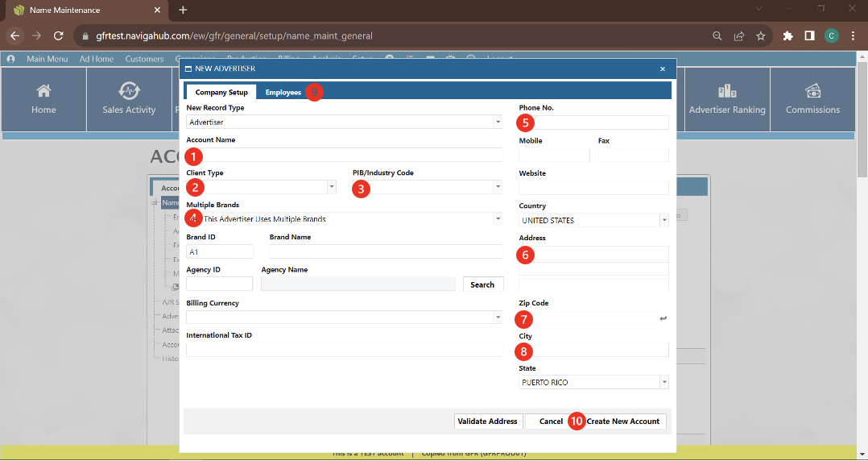Click the Validate Address button

(487, 421)
